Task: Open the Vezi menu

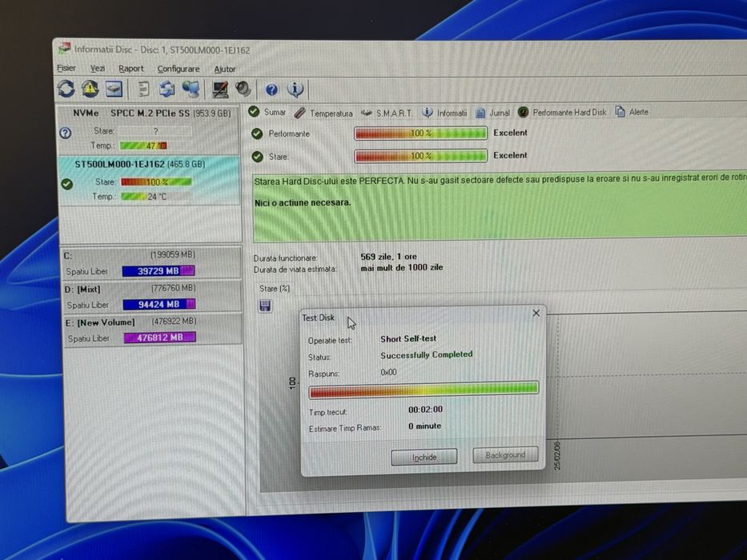Action: point(98,69)
